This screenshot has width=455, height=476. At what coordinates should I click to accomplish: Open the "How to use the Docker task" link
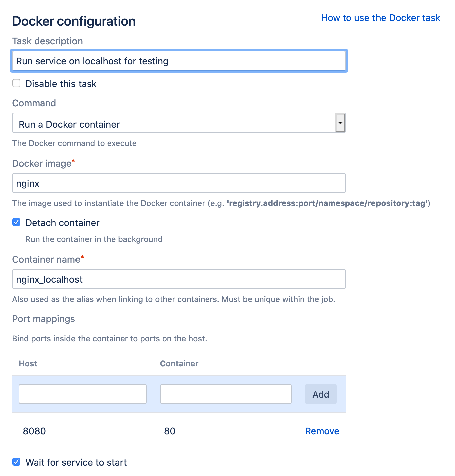[380, 18]
